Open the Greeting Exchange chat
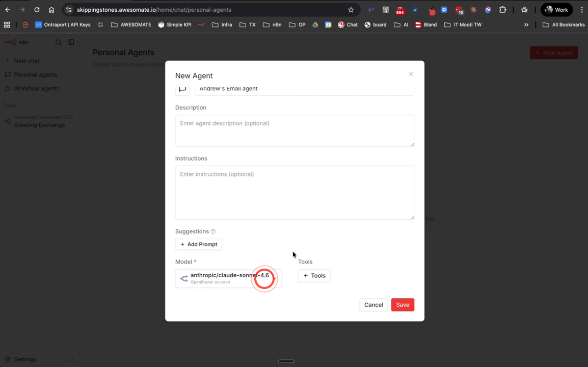 (x=39, y=121)
